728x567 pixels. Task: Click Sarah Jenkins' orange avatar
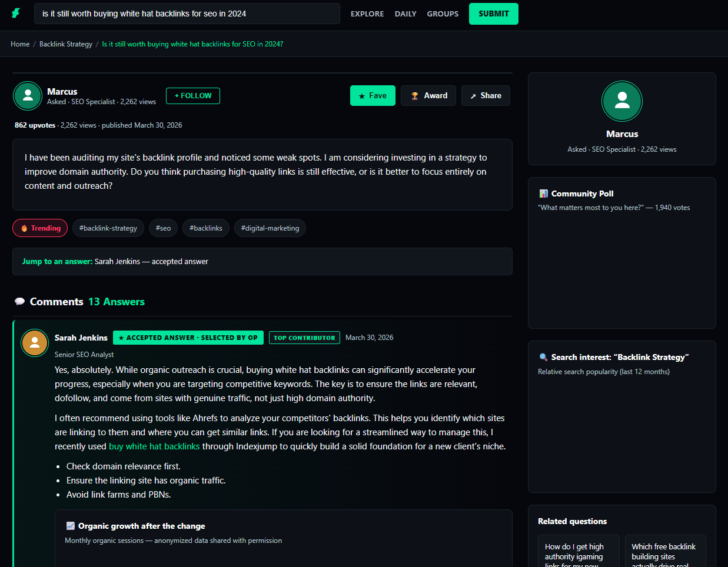coord(35,343)
